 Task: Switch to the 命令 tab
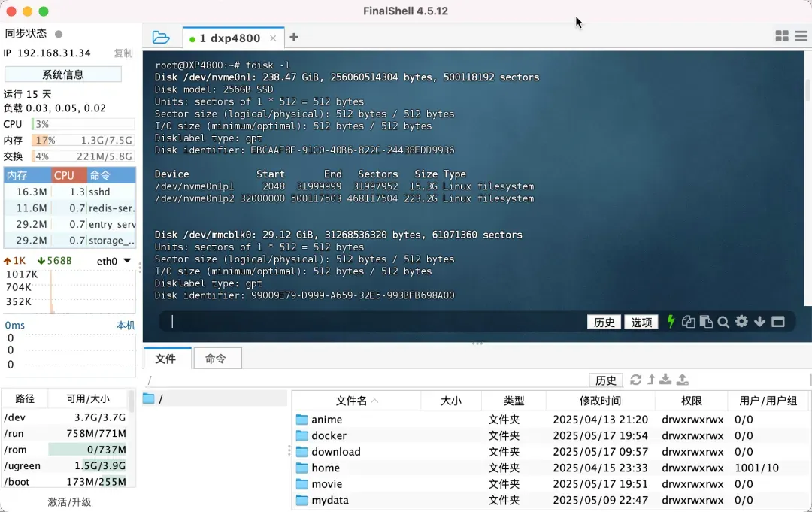pos(216,358)
